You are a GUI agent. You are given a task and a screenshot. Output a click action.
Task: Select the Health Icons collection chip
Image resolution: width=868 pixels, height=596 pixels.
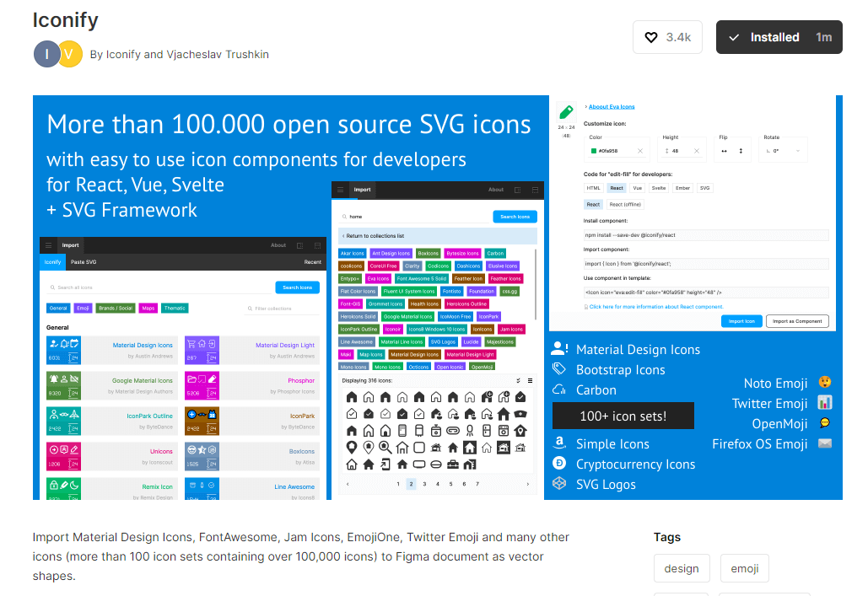point(424,303)
